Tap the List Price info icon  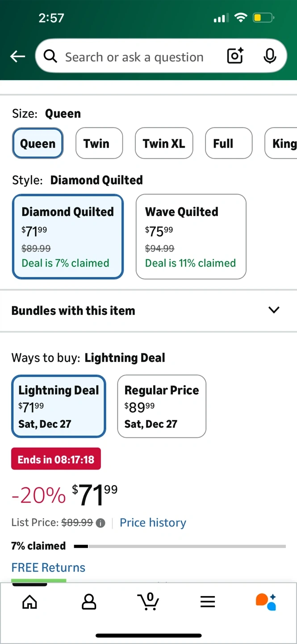(100, 523)
